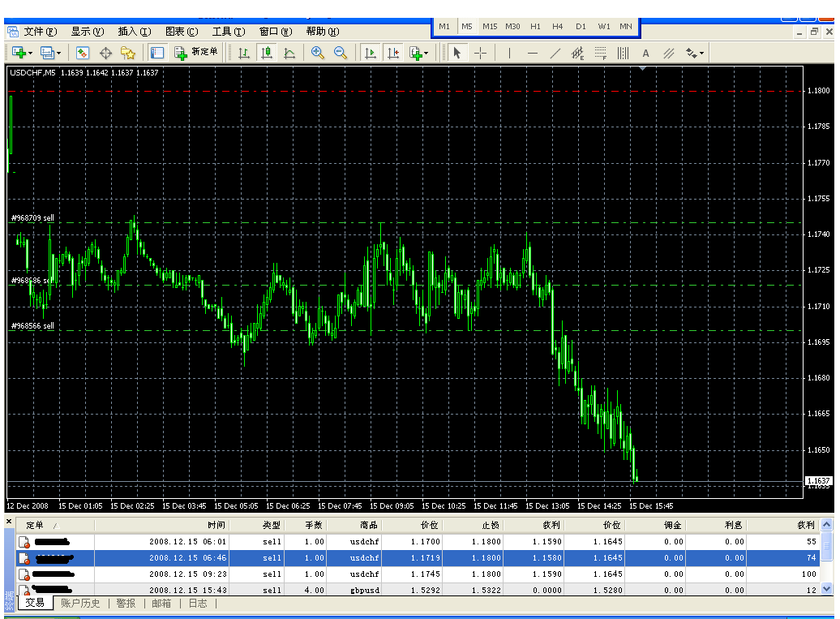The height and width of the screenshot is (619, 840).
Task: Switch timeframe to H1
Action: [x=535, y=26]
